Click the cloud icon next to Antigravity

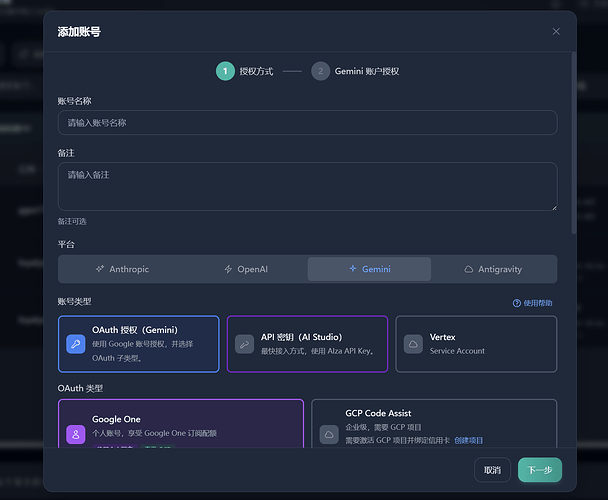(x=469, y=269)
